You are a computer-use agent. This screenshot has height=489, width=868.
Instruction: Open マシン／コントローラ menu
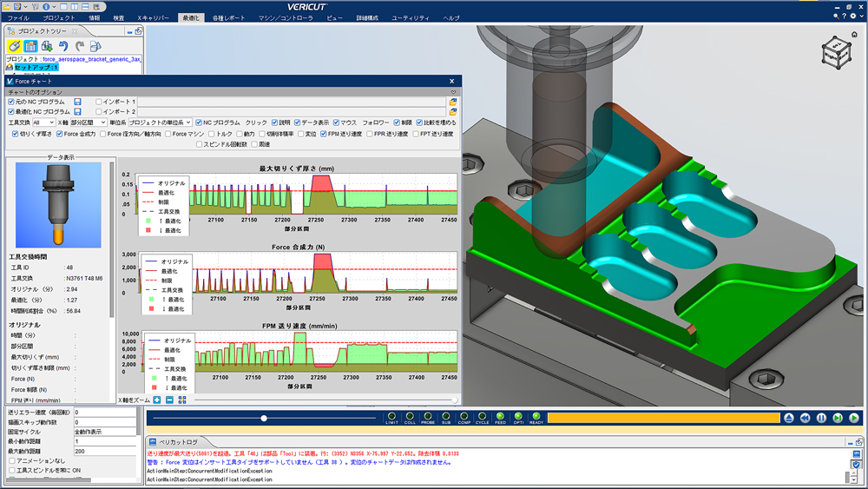click(x=286, y=17)
